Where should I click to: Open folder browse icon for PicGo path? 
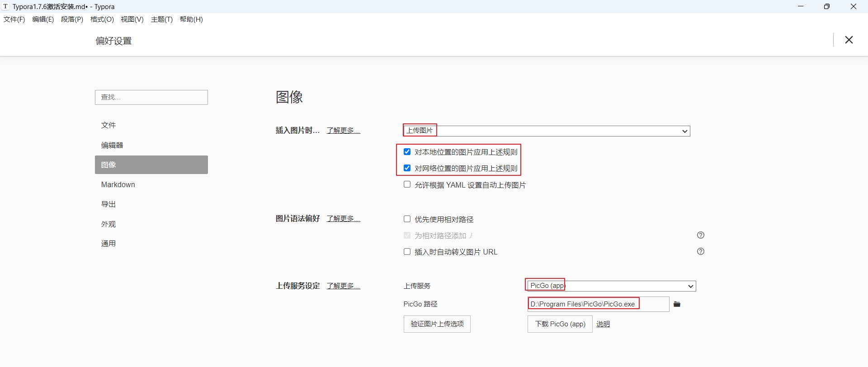677,304
